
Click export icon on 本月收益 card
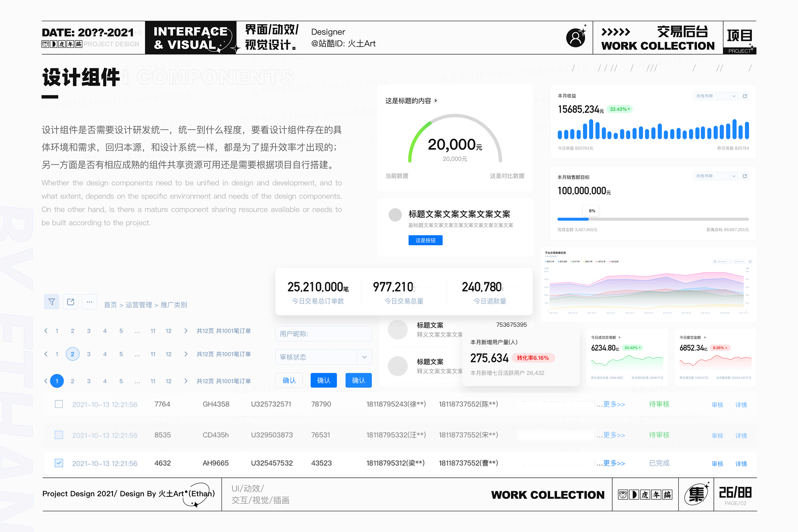[745, 96]
